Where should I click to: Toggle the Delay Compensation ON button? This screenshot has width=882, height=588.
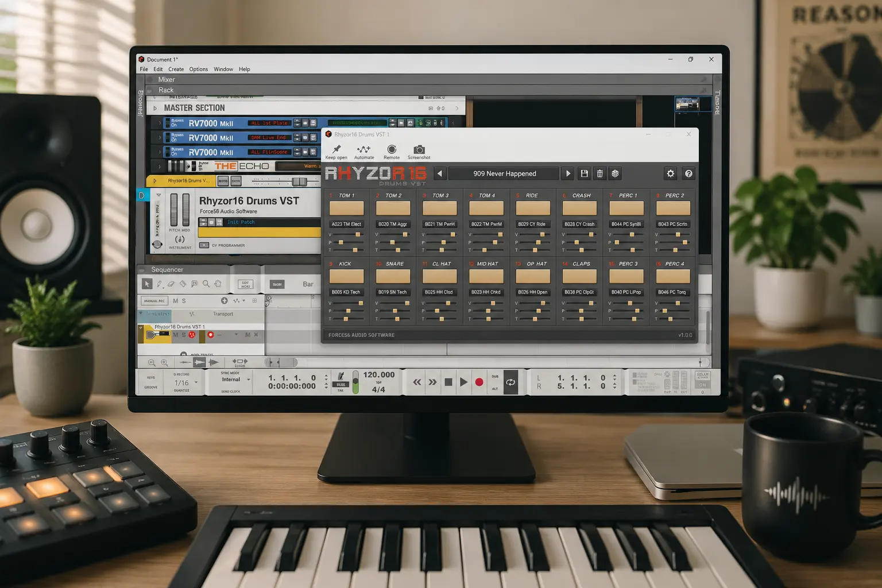click(x=702, y=385)
